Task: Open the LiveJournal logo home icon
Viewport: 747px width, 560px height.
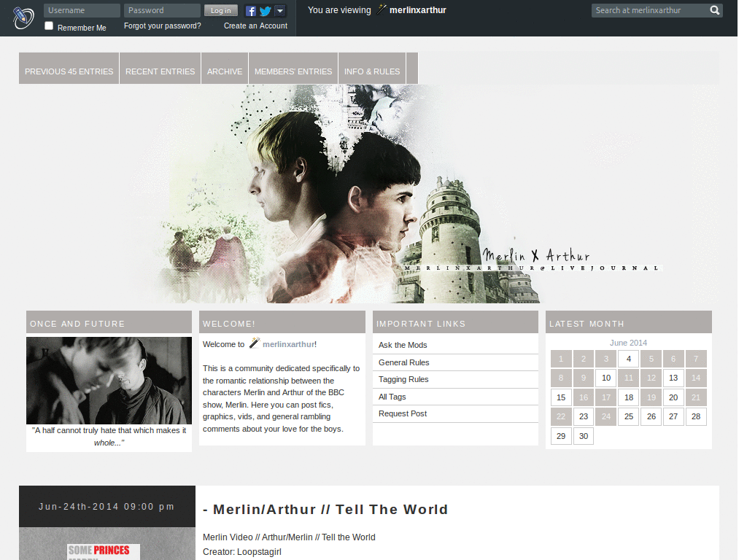Action: (x=23, y=18)
